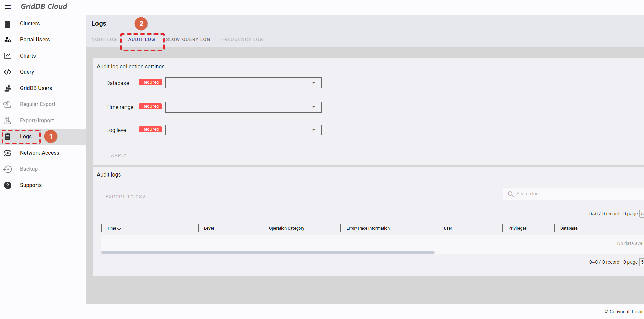Click the APPLY button

click(119, 155)
